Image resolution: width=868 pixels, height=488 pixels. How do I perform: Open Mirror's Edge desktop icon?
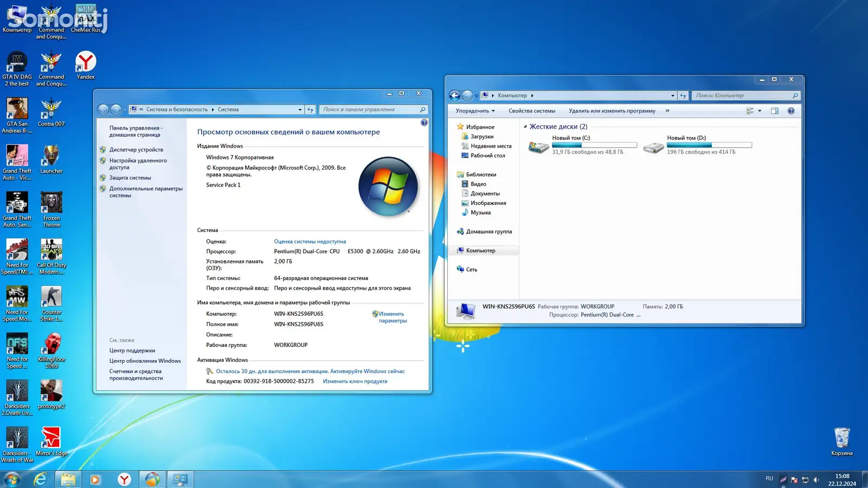click(51, 441)
